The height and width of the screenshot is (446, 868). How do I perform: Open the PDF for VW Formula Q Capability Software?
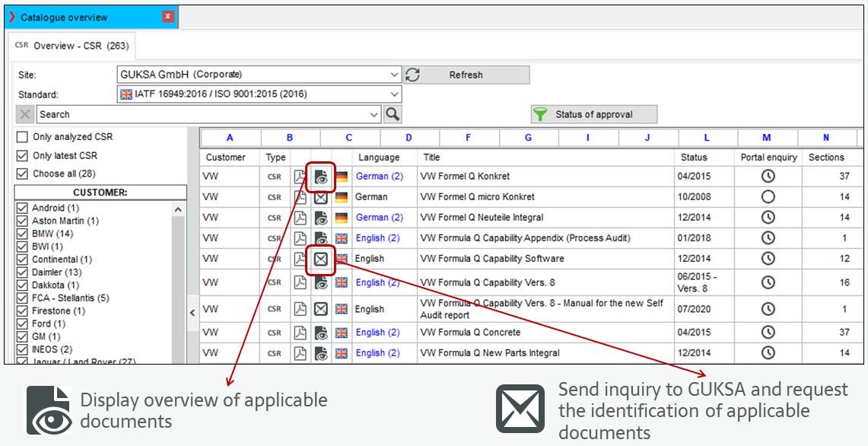[x=300, y=259]
